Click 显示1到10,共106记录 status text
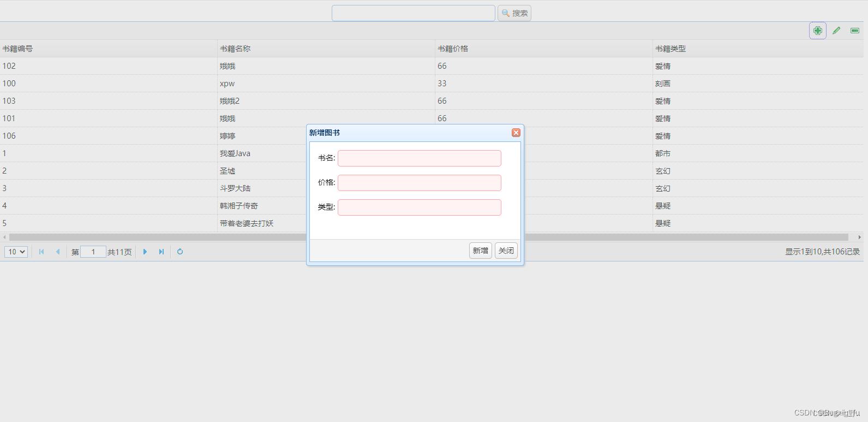Screen dimensions: 868x422 [822, 252]
